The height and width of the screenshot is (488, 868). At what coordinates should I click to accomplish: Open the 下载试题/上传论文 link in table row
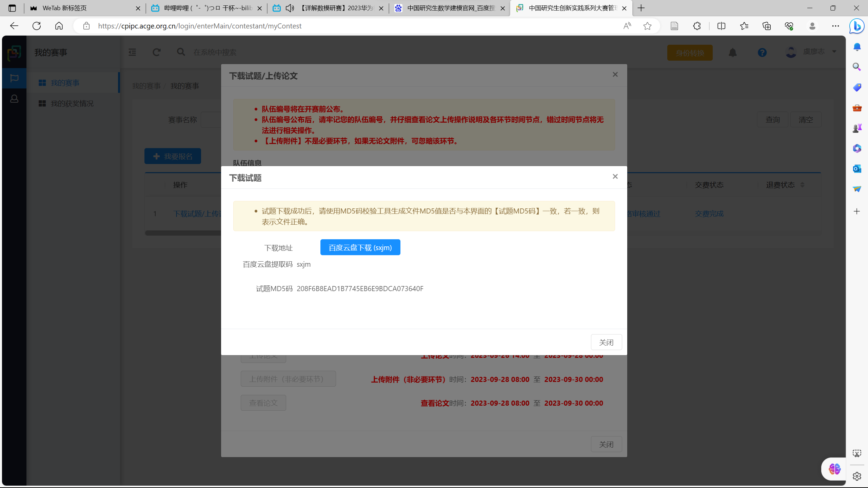197,214
